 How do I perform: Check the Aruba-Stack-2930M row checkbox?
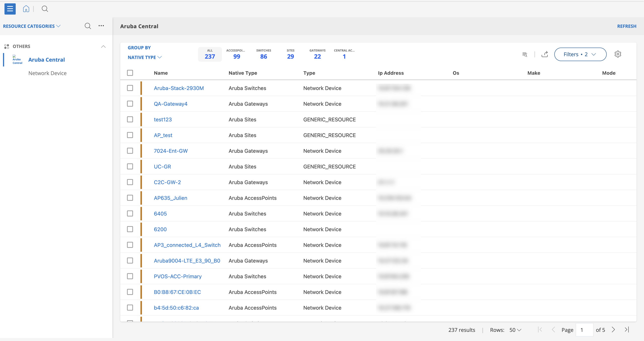click(130, 88)
